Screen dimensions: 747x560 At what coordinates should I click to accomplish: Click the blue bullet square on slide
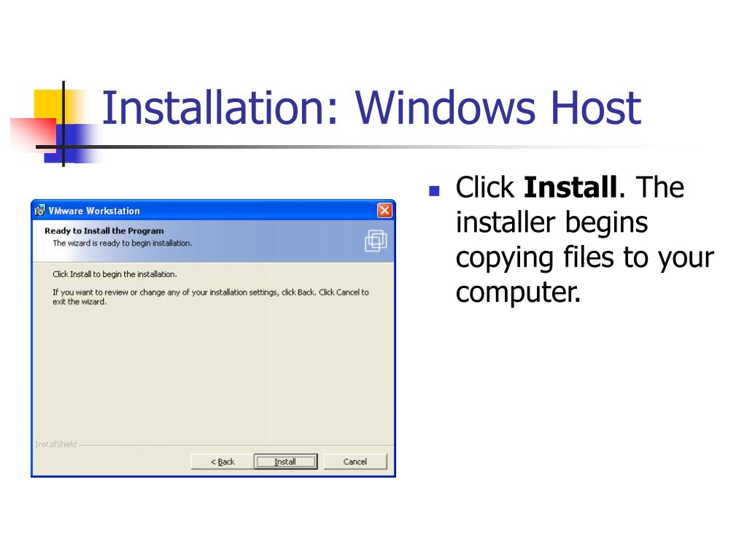(x=434, y=191)
